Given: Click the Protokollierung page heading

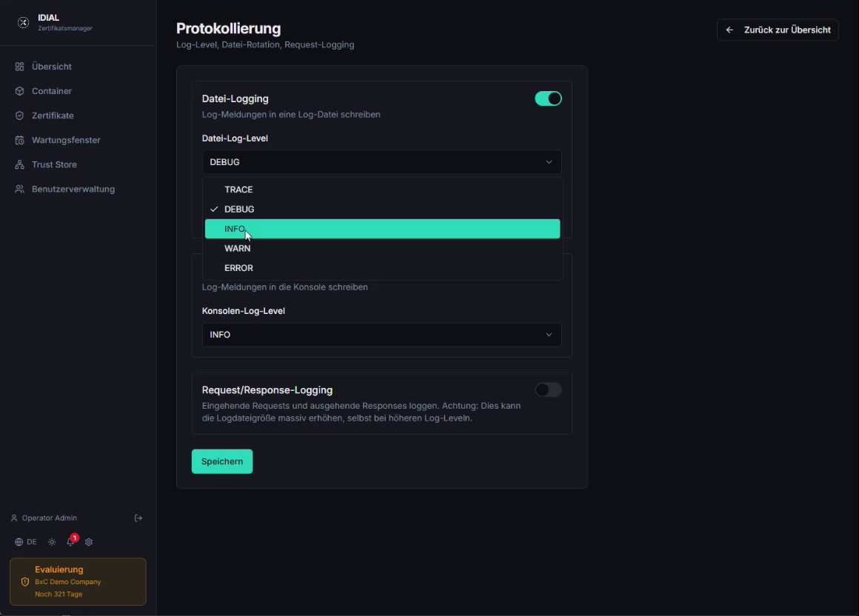Looking at the screenshot, I should [228, 28].
